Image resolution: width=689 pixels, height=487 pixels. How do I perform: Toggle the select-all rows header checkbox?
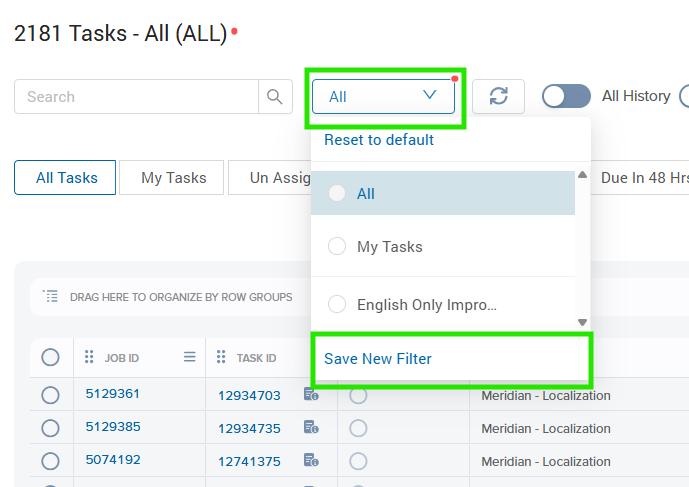pos(50,357)
